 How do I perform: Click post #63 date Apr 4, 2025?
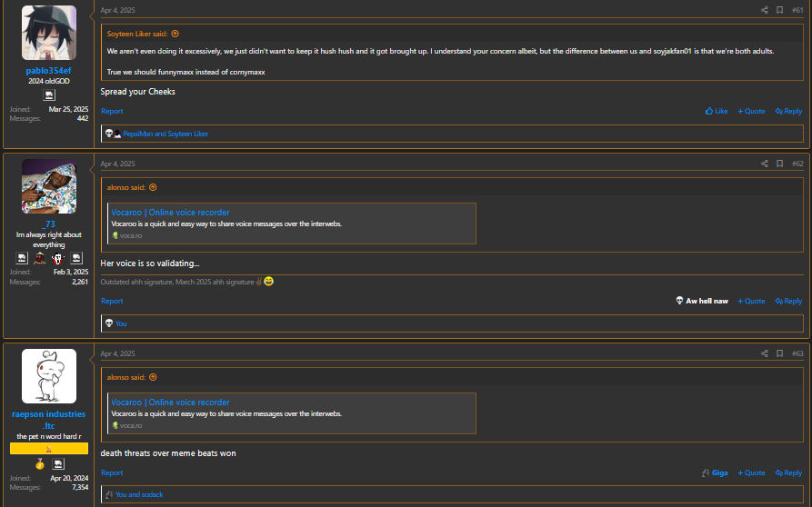(117, 353)
